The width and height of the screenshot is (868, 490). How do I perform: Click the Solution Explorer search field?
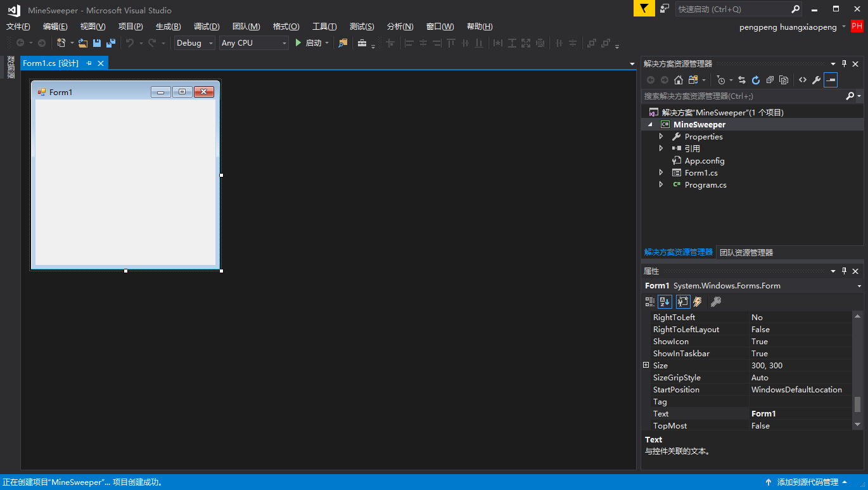pyautogui.click(x=744, y=96)
